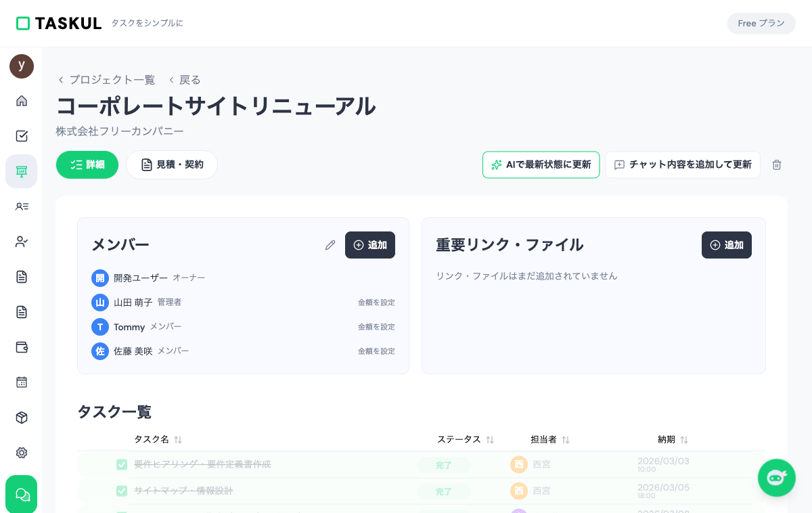Select the 詳細 tab

(87, 164)
